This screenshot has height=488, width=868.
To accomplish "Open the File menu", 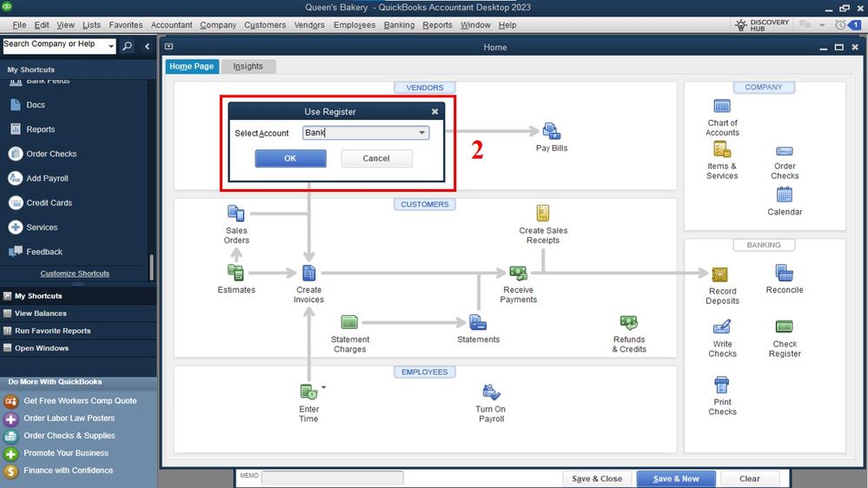I will (x=19, y=25).
